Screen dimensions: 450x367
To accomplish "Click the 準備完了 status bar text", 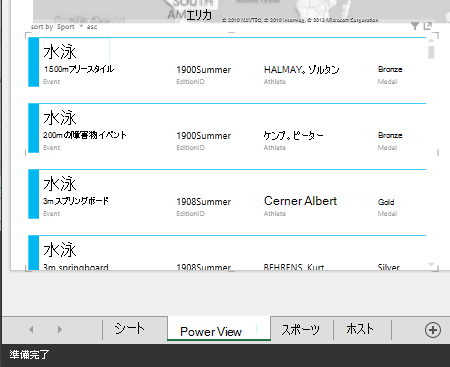I will point(29,355).
